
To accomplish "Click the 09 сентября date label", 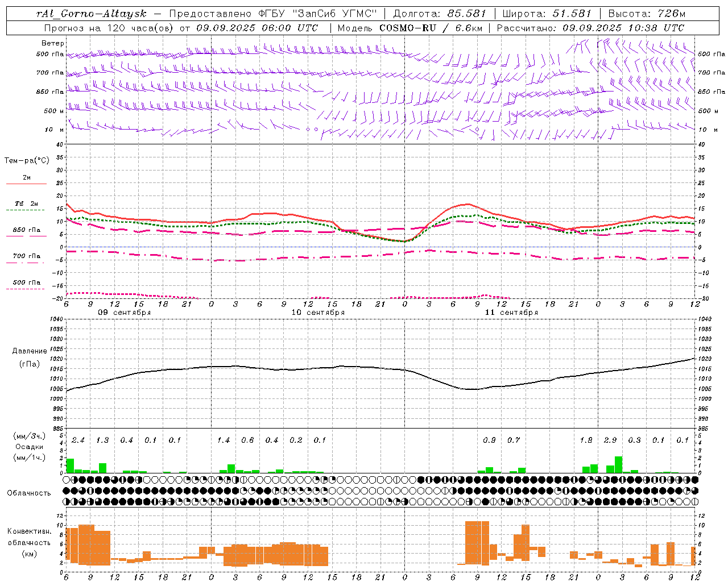I will coord(125,313).
